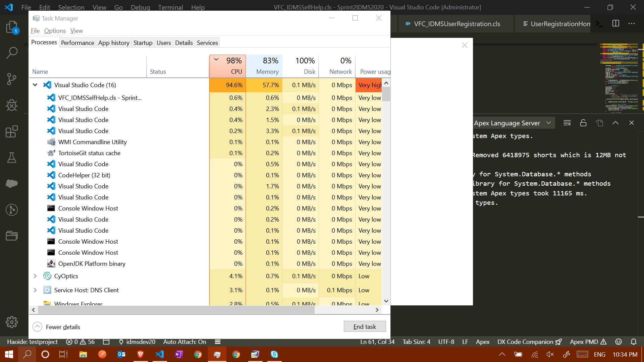
Task: Click the notifications bell in the status bar
Action: (x=634, y=342)
